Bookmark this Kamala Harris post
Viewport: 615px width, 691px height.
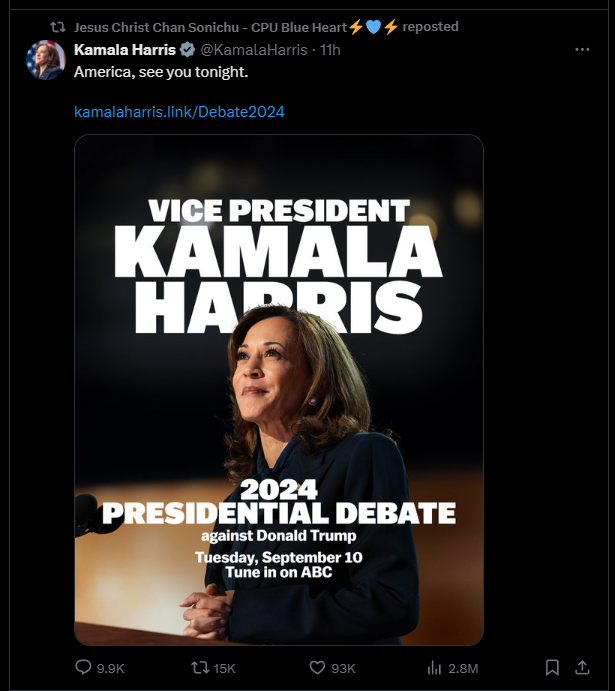tap(552, 667)
